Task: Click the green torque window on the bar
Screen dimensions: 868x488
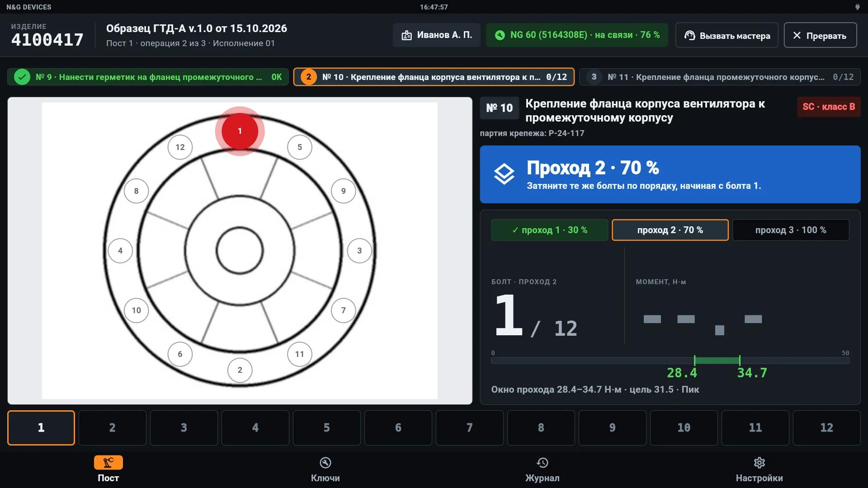Action: coord(717,361)
